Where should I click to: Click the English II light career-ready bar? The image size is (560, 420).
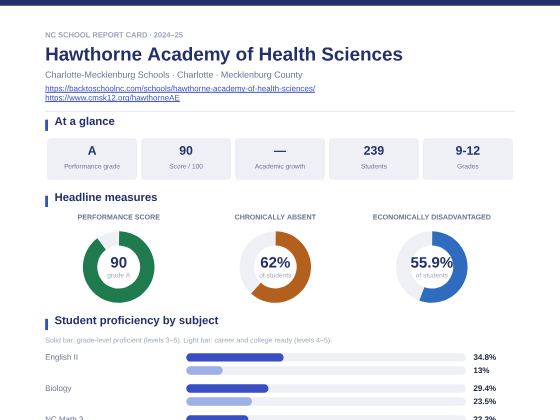[x=204, y=370]
